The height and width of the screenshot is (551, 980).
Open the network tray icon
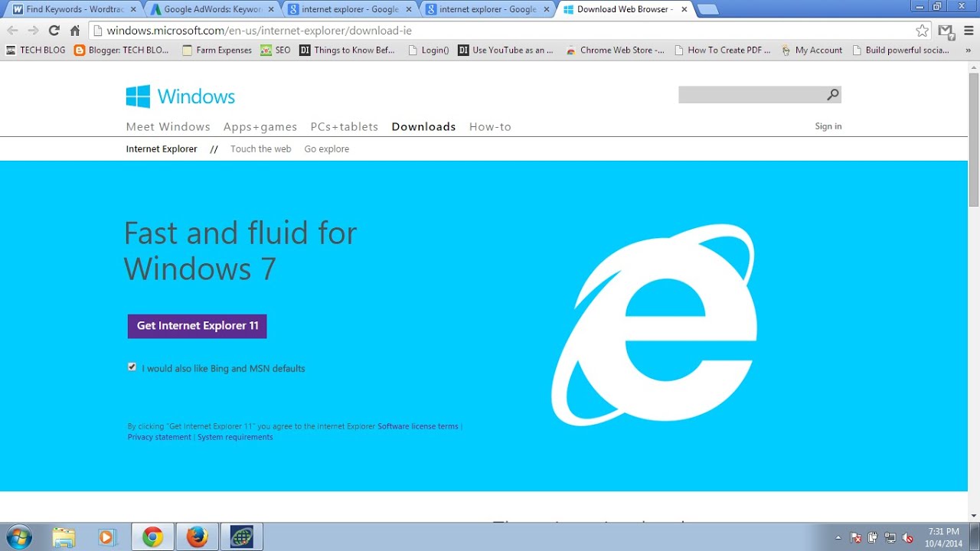pos(890,538)
